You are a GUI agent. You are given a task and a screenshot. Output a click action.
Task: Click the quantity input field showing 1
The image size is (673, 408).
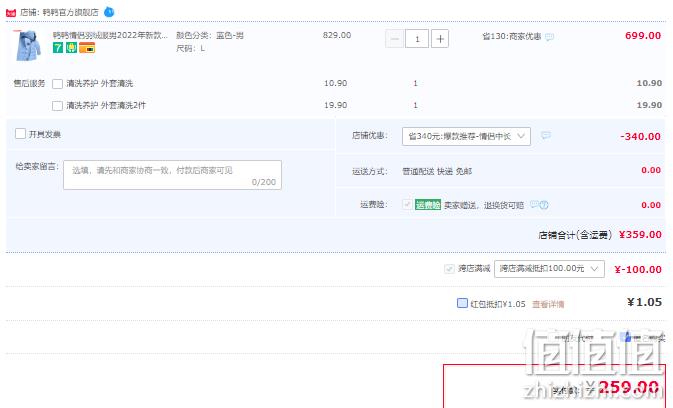pyautogui.click(x=417, y=39)
